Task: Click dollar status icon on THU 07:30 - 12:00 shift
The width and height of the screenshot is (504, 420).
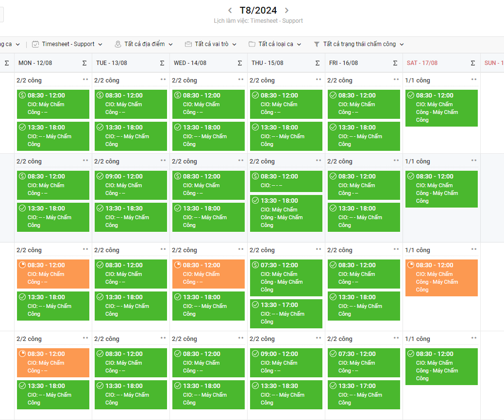Action: click(255, 265)
